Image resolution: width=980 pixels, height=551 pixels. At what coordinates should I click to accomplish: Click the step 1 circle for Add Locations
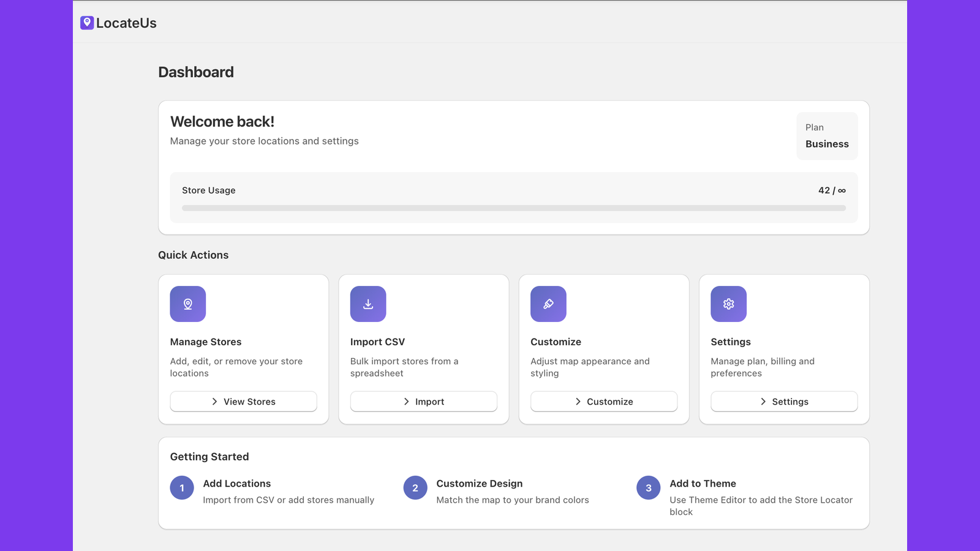click(x=181, y=488)
